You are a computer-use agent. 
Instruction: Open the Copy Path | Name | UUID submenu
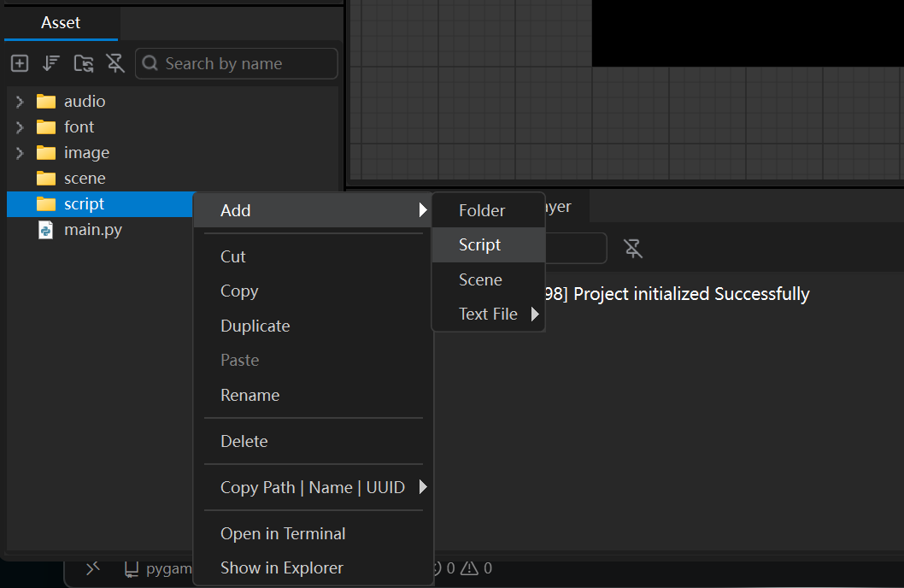click(x=314, y=487)
